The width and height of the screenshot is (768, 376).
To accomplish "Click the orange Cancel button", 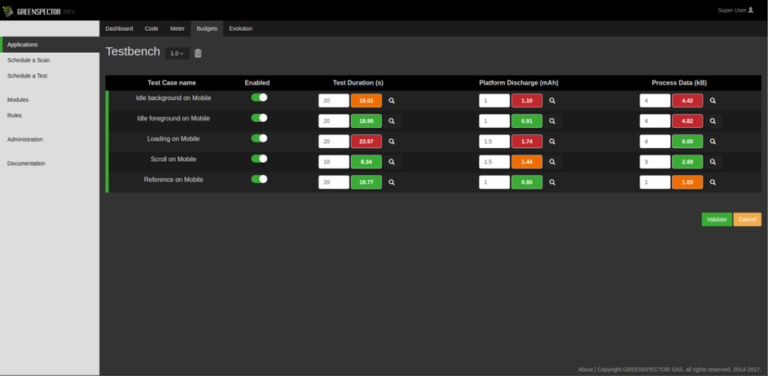I will (747, 219).
